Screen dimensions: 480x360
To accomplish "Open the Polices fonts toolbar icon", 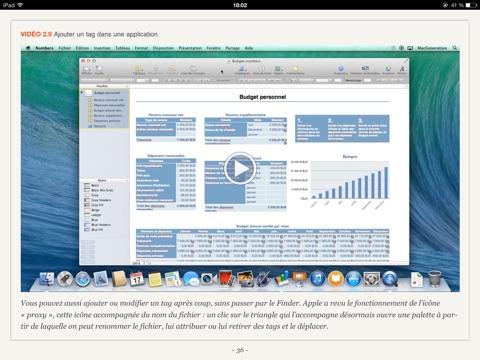I will (402, 70).
